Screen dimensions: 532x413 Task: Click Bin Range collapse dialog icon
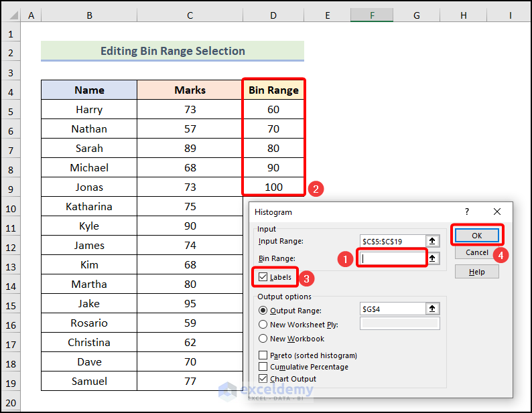[x=433, y=258]
